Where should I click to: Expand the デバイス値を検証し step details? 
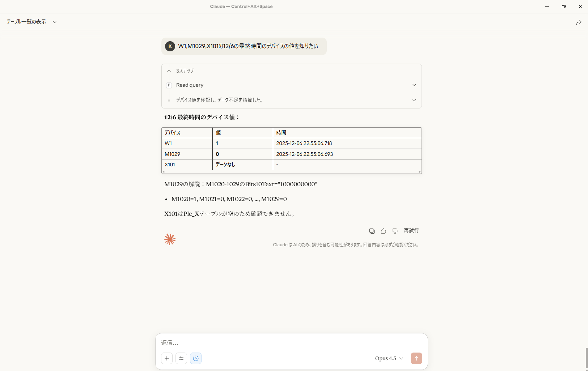(x=414, y=100)
